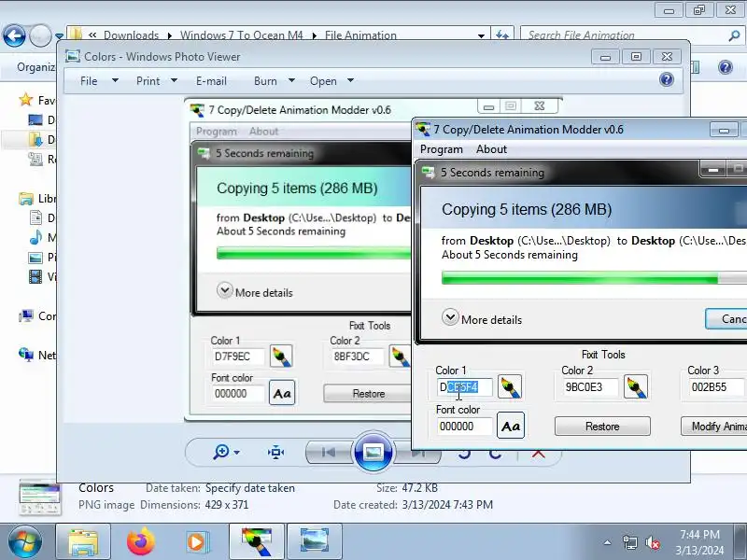The height and width of the screenshot is (560, 747).
Task: Click the muted volume tray icon
Action: [652, 542]
